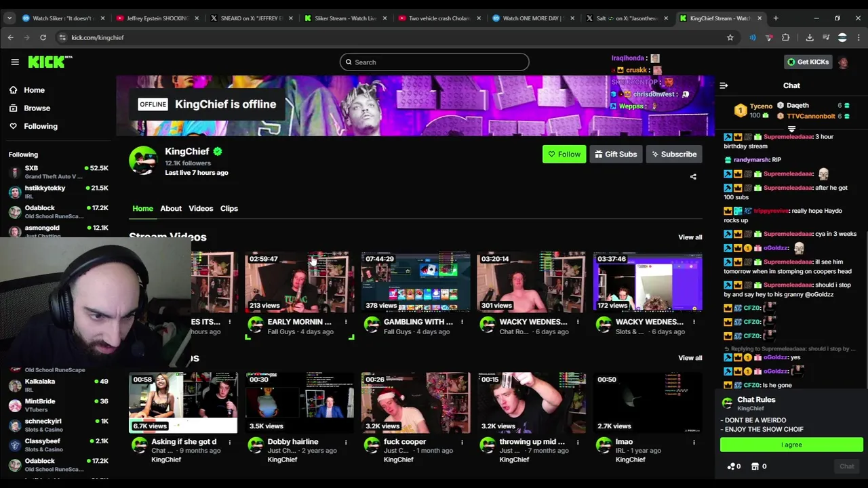The width and height of the screenshot is (868, 488).
Task: Open options for 'Asking if she got d' clip
Action: click(230, 442)
